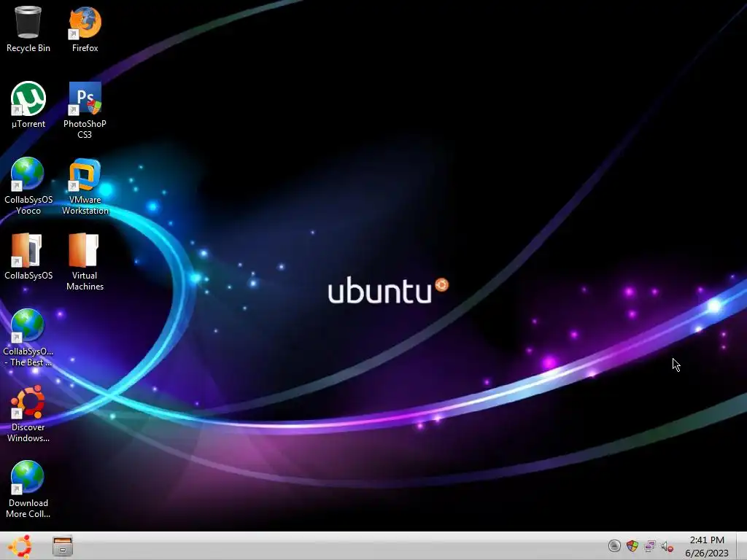Image resolution: width=747 pixels, height=560 pixels.
Task: Click the round gray tray icon
Action: (614, 545)
